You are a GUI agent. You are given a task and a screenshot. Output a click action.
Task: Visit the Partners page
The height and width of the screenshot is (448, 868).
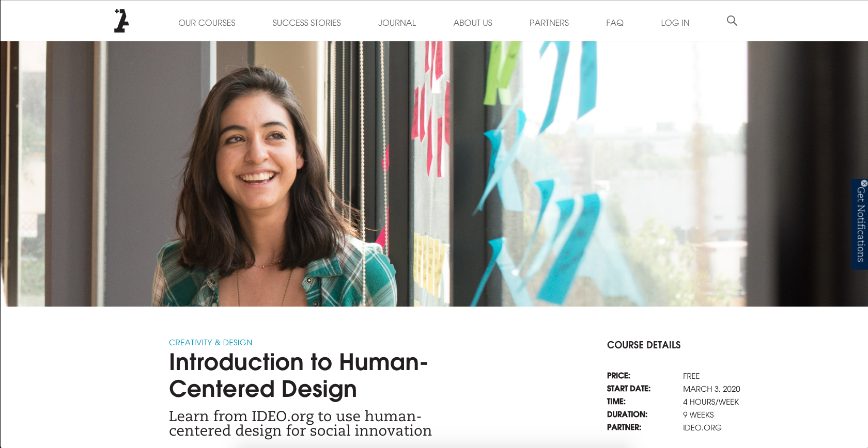[549, 23]
